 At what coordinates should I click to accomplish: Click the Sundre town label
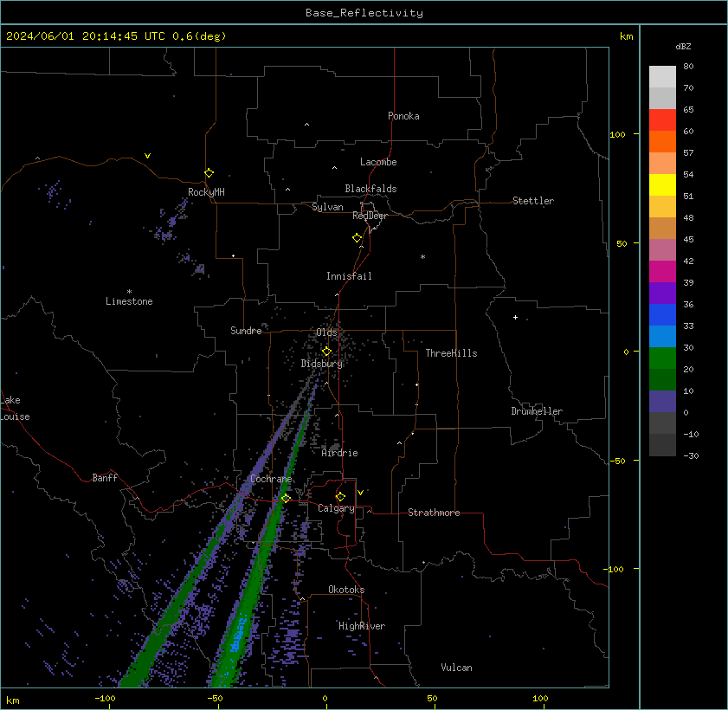(246, 331)
